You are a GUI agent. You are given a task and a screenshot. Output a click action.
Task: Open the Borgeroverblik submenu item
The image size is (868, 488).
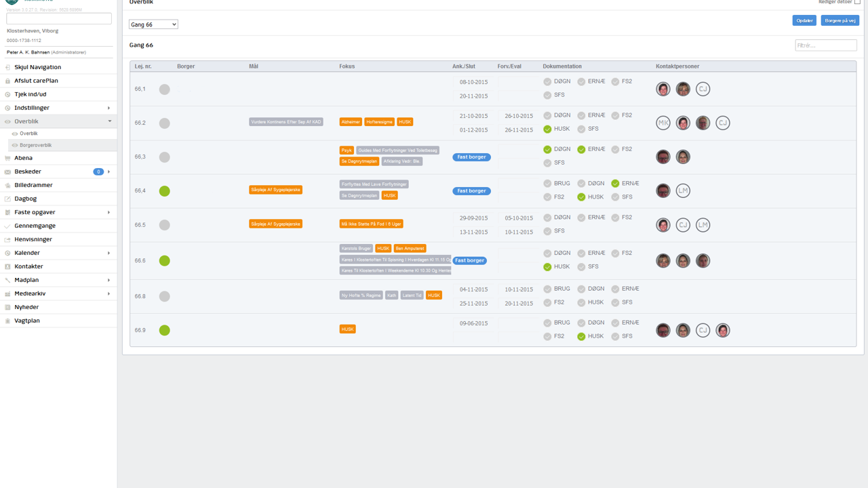62,145
